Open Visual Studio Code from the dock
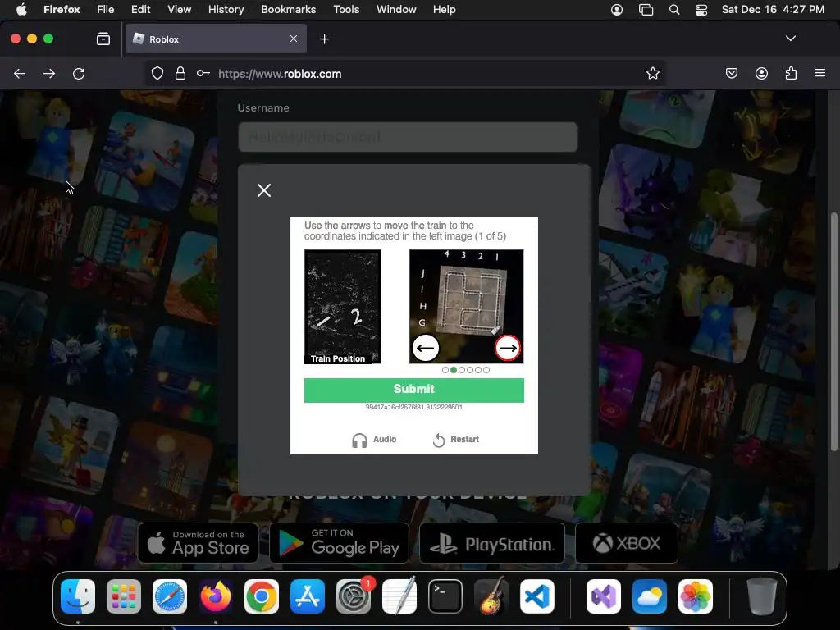The image size is (840, 630). click(x=537, y=596)
